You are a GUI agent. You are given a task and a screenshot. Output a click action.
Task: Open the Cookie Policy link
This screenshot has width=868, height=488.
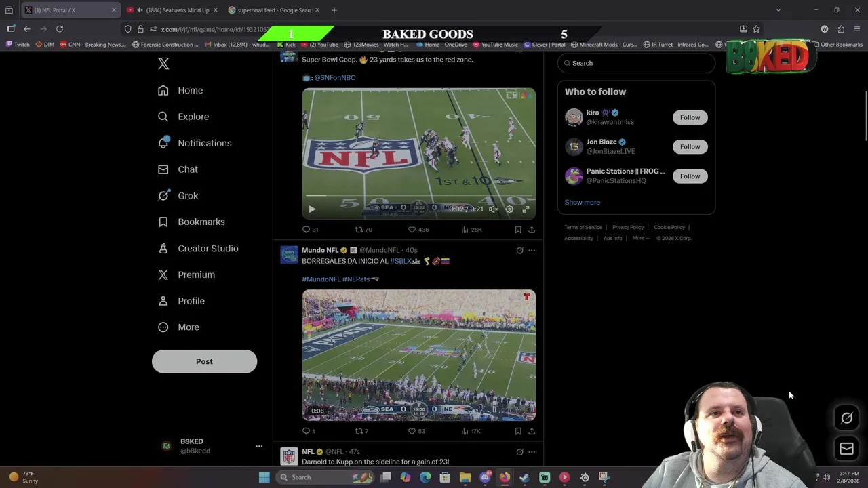(x=669, y=227)
